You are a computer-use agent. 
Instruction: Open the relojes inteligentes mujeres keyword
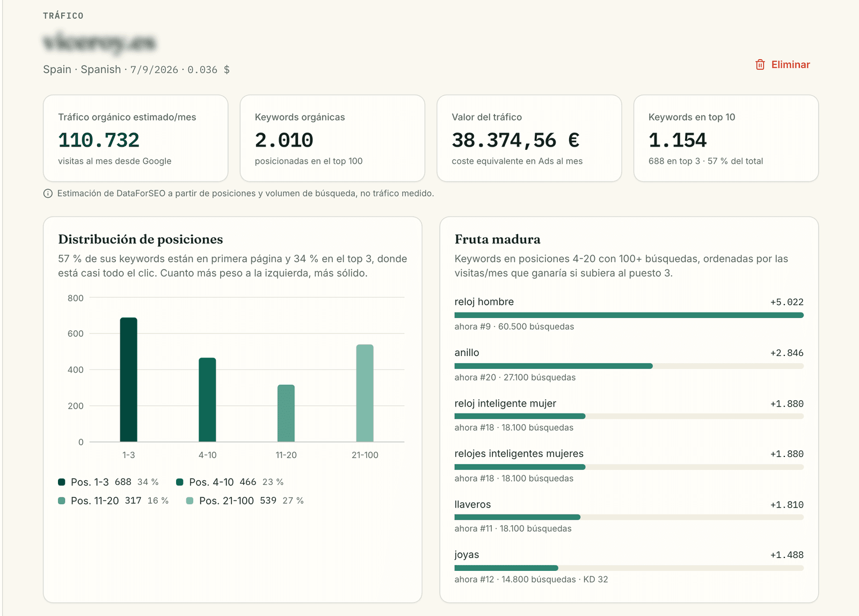[x=629, y=466]
